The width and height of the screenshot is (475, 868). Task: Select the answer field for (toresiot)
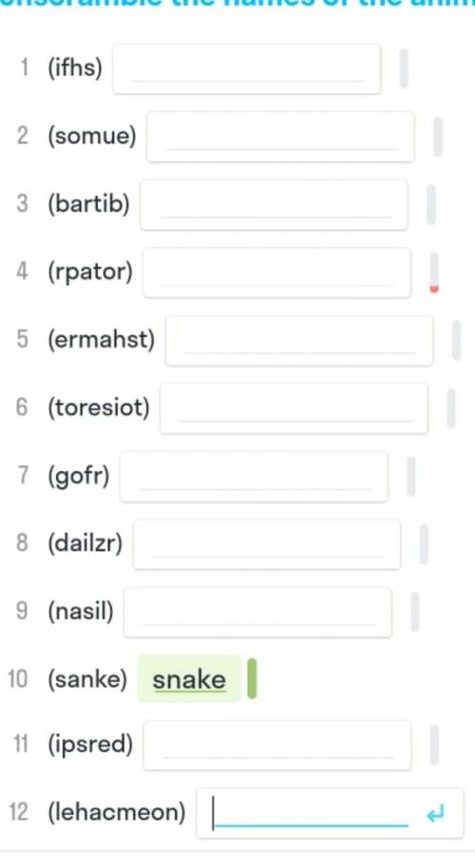click(x=294, y=408)
